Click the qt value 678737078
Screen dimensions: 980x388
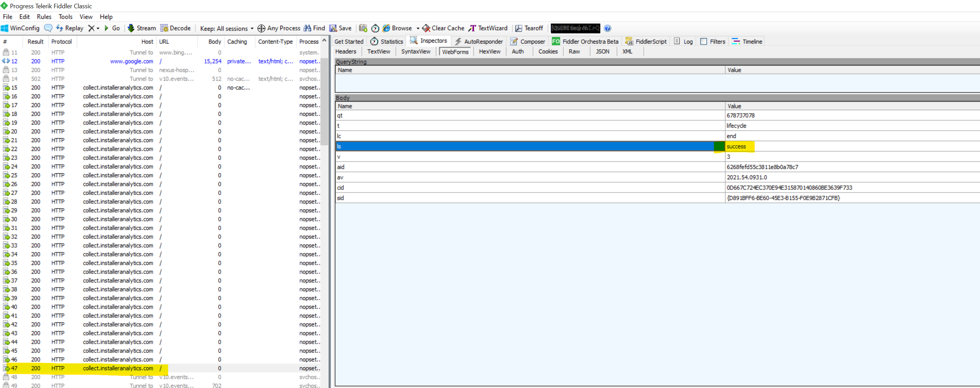pos(740,116)
